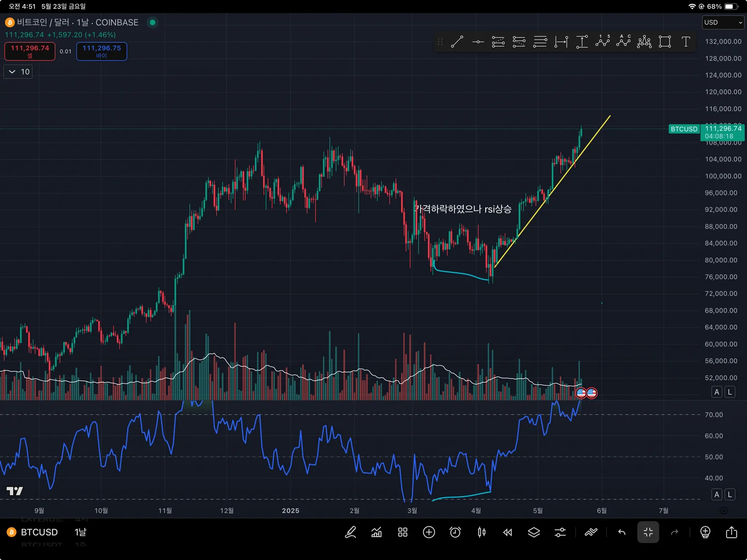This screenshot has height=560, width=747.
Task: Toggle auto scale A on RSI pane
Action: pos(717,495)
